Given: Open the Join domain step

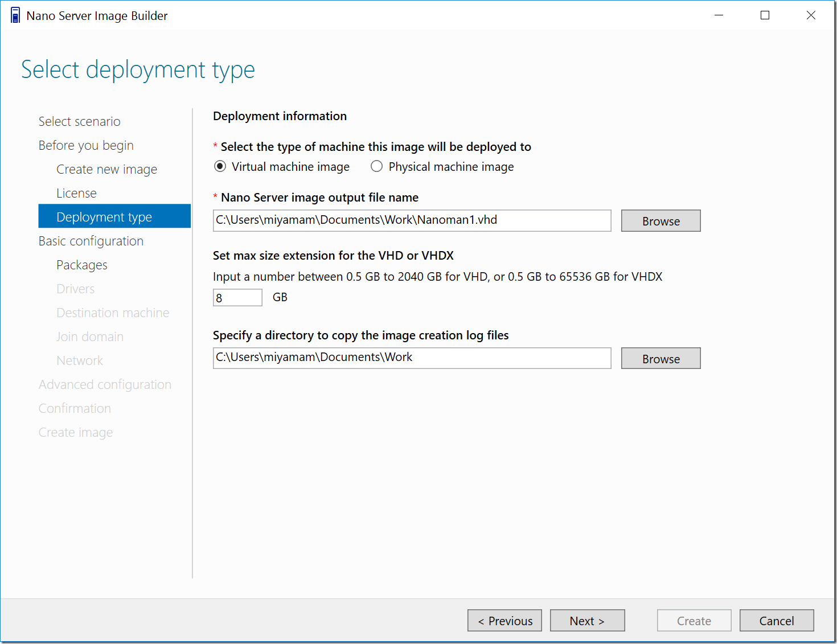Looking at the screenshot, I should [x=89, y=337].
